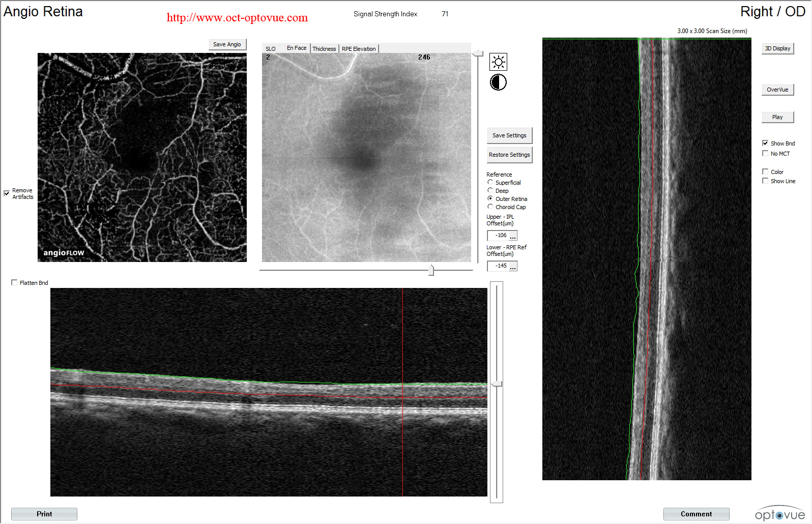The width and height of the screenshot is (812, 524).
Task: Click the '3.00 x 3.00 Scan Size (mm)' label
Action: [x=712, y=31]
